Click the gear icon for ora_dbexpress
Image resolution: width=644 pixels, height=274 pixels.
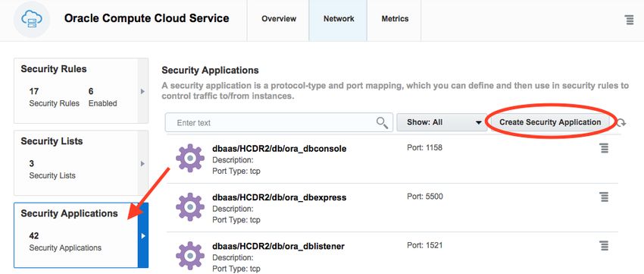(189, 207)
